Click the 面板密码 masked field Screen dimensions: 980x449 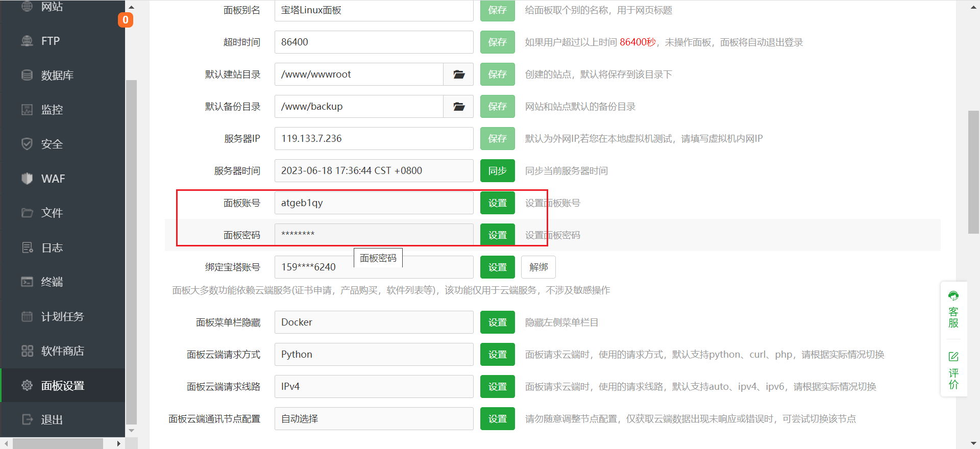click(374, 235)
